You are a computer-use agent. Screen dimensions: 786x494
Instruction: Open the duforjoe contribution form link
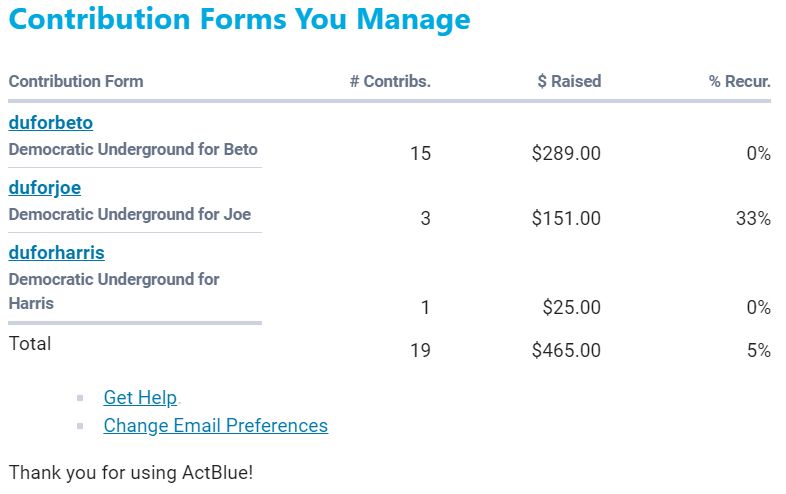click(45, 188)
